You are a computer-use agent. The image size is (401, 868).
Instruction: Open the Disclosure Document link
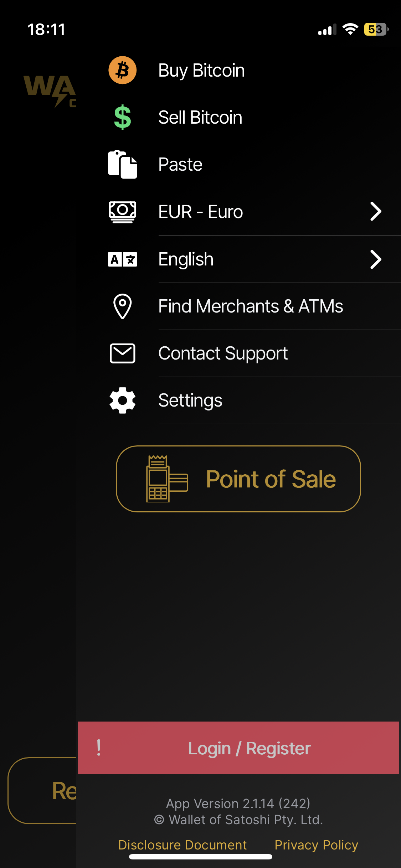[x=182, y=845]
